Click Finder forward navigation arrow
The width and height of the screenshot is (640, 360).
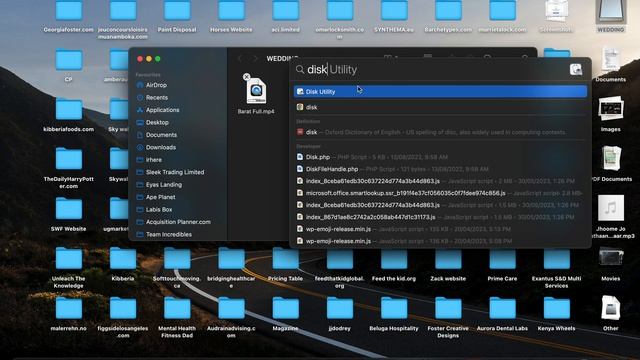click(255, 59)
